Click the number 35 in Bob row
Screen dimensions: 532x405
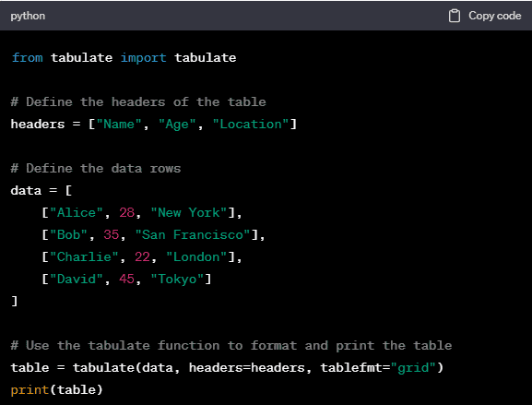112,235
